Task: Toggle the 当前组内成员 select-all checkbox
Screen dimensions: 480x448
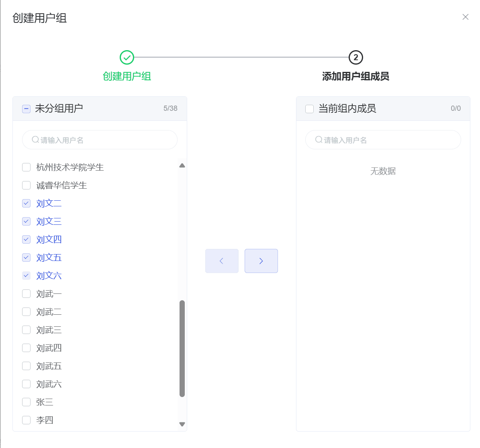Action: tap(309, 109)
